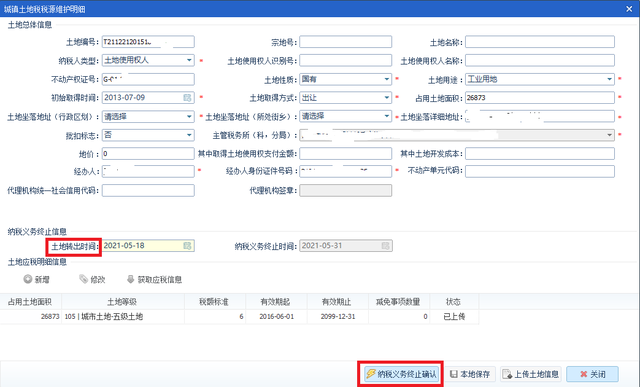Screen dimensions: 640x387
Task: Click 占用土地面积 column header in table
Action: pyautogui.click(x=31, y=302)
